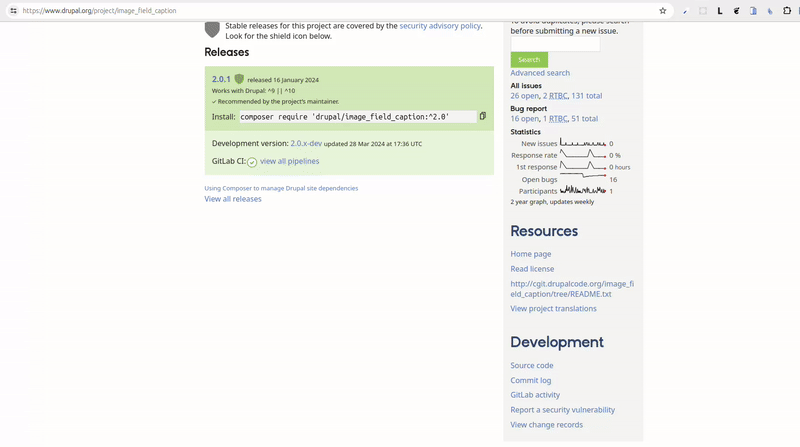Open the 2.0.x-dev development version
This screenshot has height=447, width=800.
[x=306, y=143]
